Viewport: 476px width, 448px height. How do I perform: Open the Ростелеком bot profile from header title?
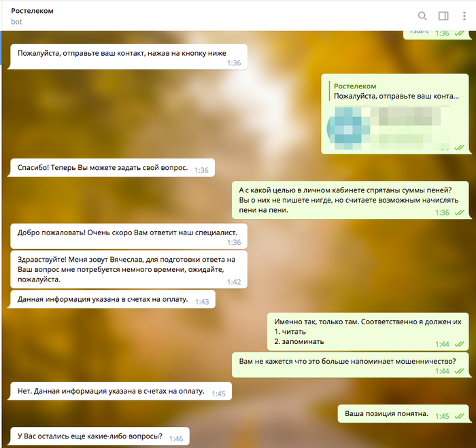33,11
